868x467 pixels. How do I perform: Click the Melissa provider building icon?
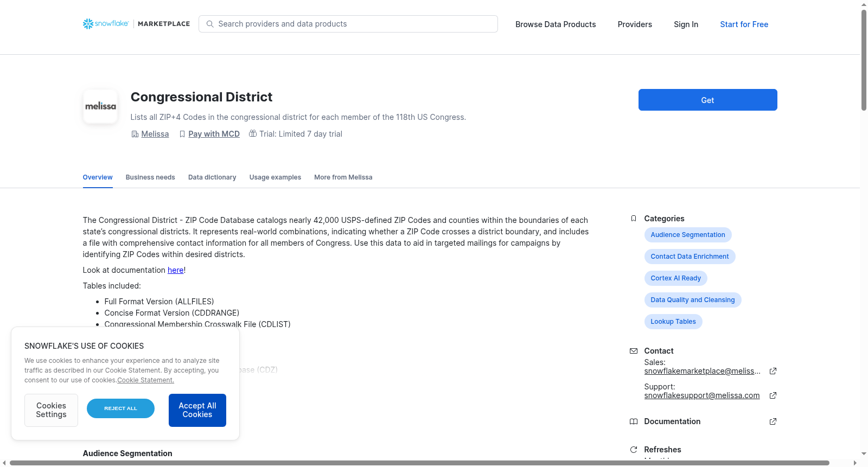135,134
